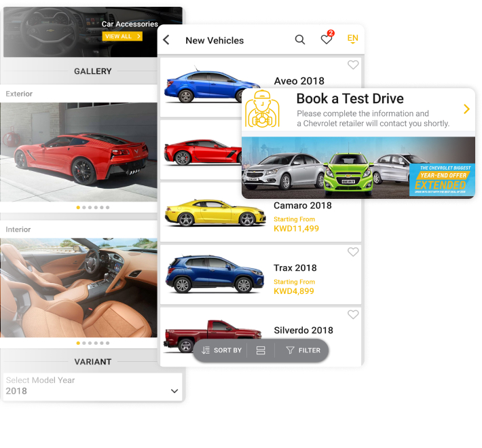Screen dimensions: 482x448
Task: Select the blue Trax car image
Action: pos(215,274)
